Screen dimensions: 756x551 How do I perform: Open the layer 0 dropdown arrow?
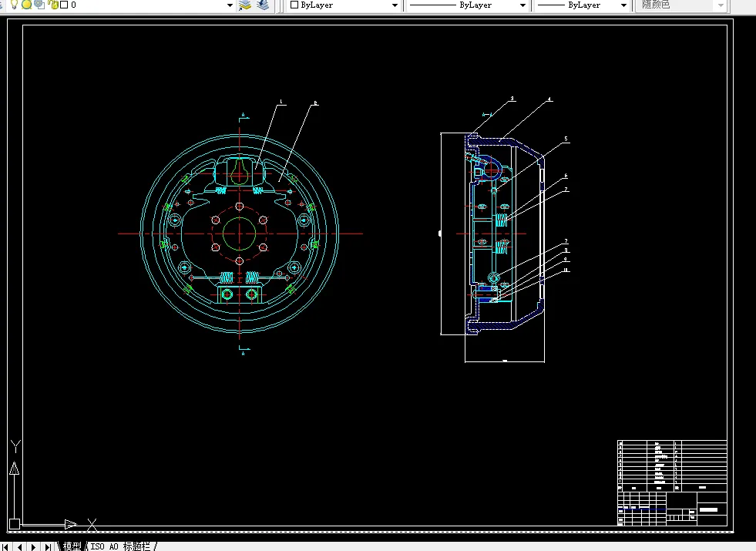[x=230, y=5]
